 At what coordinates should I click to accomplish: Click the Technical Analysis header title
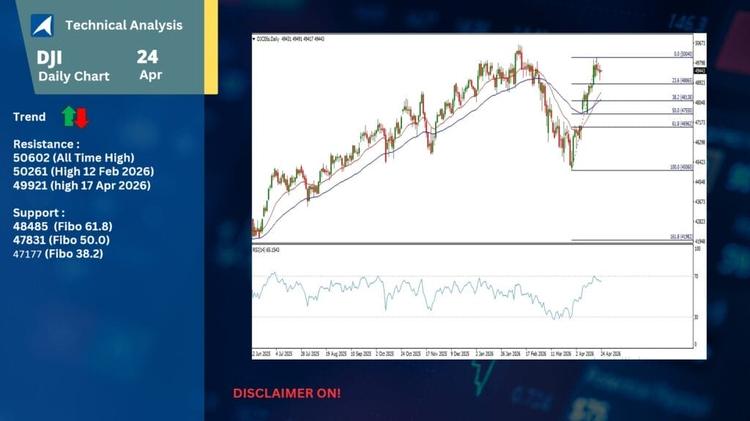pyautogui.click(x=123, y=25)
